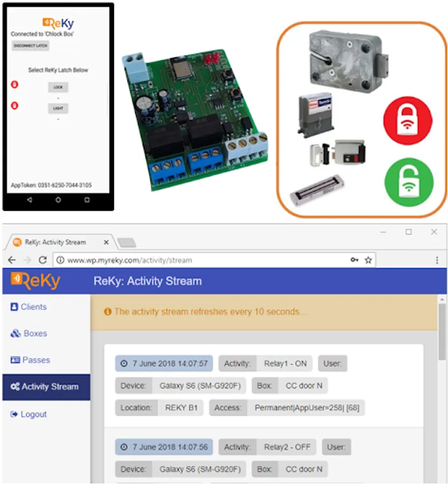Click the Passes card icon
The image size is (448, 486).
tap(15, 360)
